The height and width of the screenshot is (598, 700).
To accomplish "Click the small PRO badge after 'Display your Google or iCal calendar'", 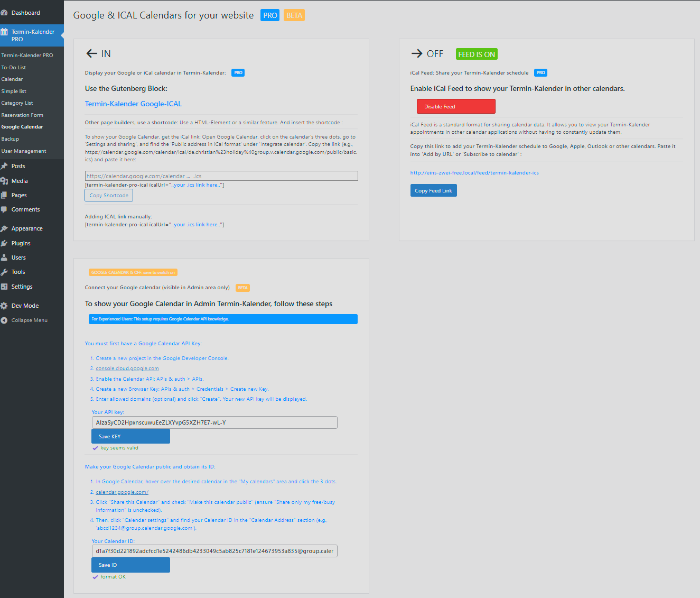I will pyautogui.click(x=238, y=72).
